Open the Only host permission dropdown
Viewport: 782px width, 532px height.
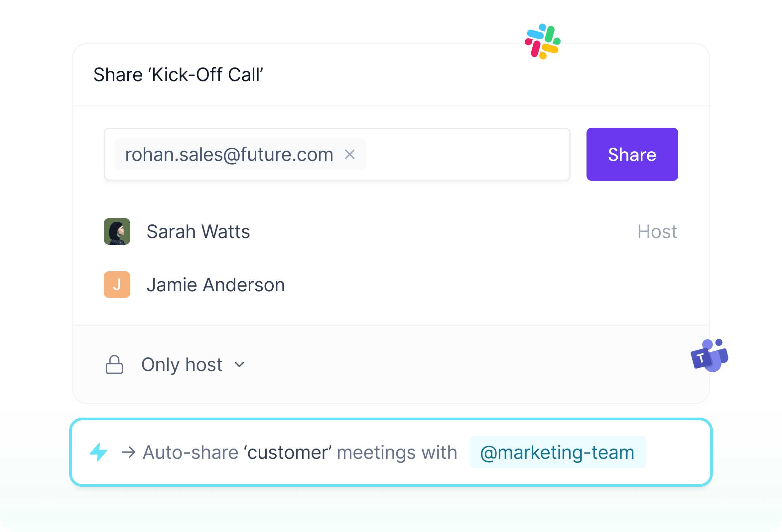[182, 364]
